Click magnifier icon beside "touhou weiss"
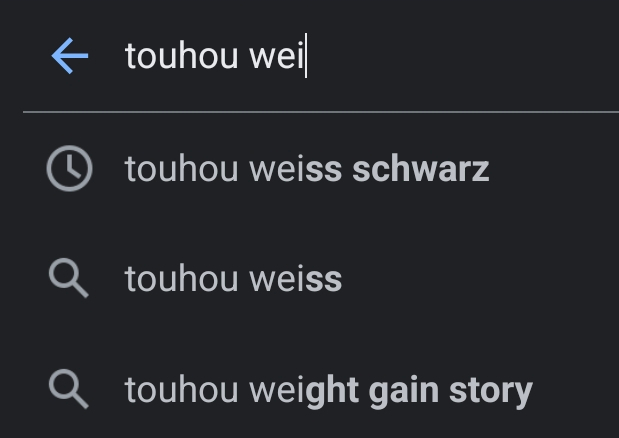The image size is (619, 438). (x=69, y=280)
